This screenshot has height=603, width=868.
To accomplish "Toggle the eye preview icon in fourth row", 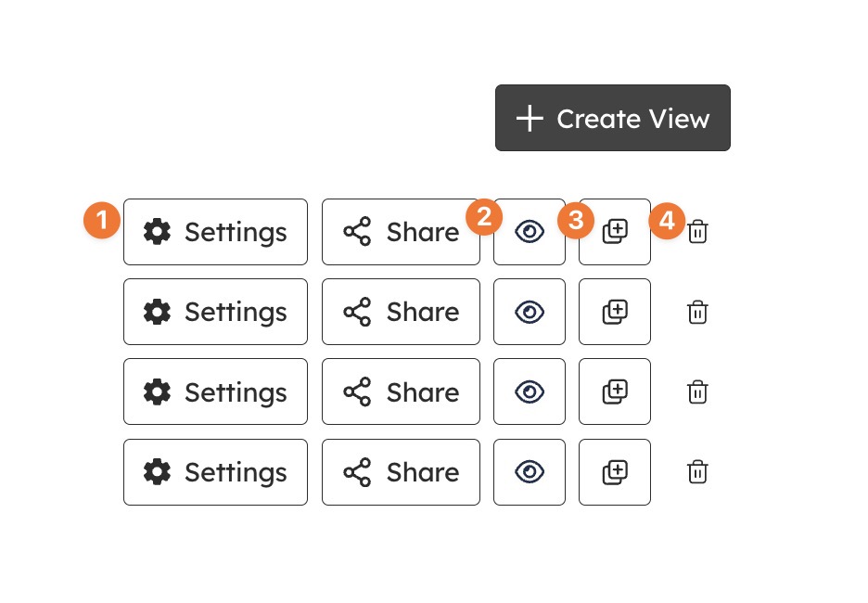I will point(530,472).
